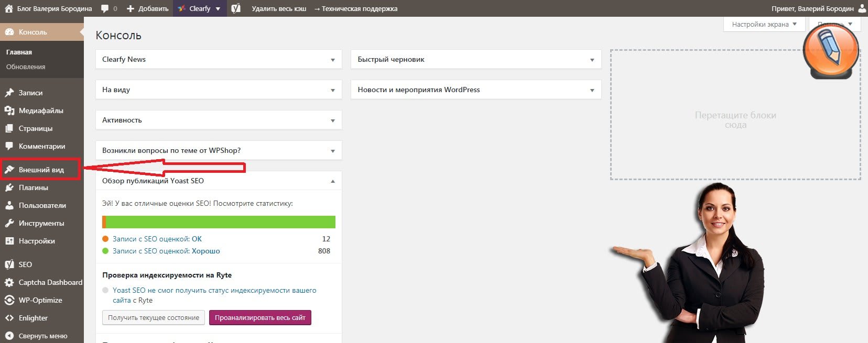This screenshot has height=343, width=868.
Task: Click the Получить текущее состояние button
Action: 154,317
